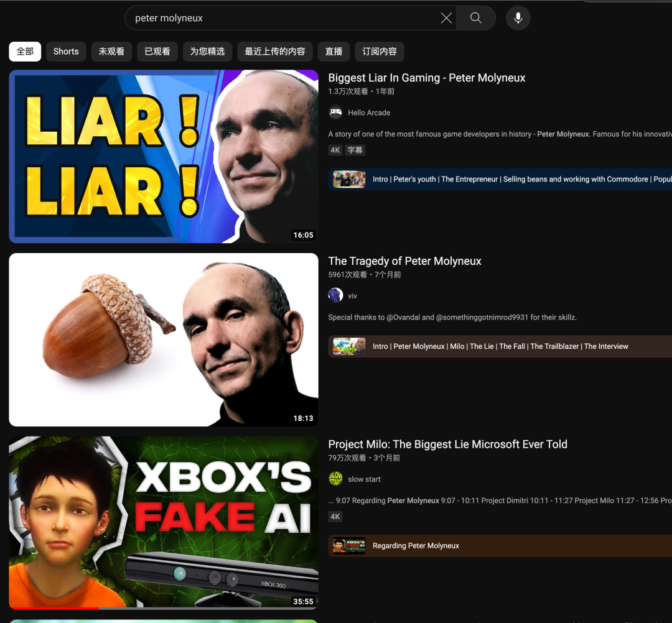Clear the search box with the X icon
Image resolution: width=672 pixels, height=623 pixels.
point(446,18)
